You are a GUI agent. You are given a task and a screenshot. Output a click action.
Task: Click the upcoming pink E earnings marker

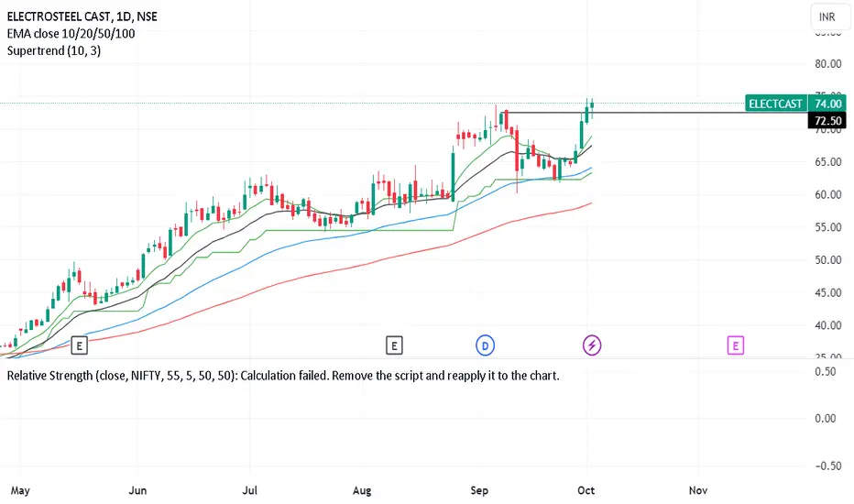(735, 345)
